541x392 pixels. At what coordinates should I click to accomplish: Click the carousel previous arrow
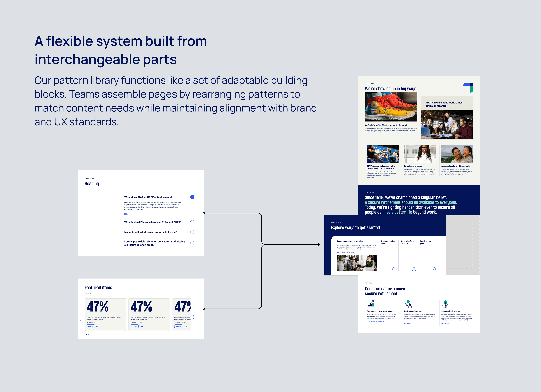tap(82, 321)
